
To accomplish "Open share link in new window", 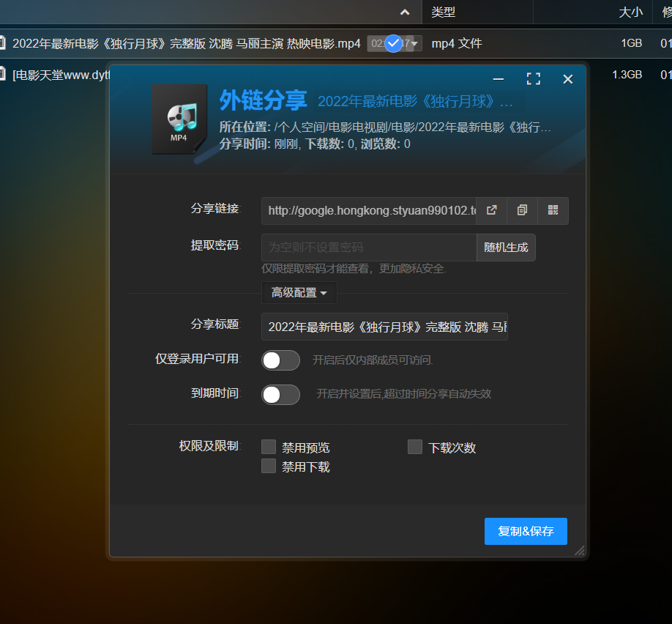I will coord(492,210).
